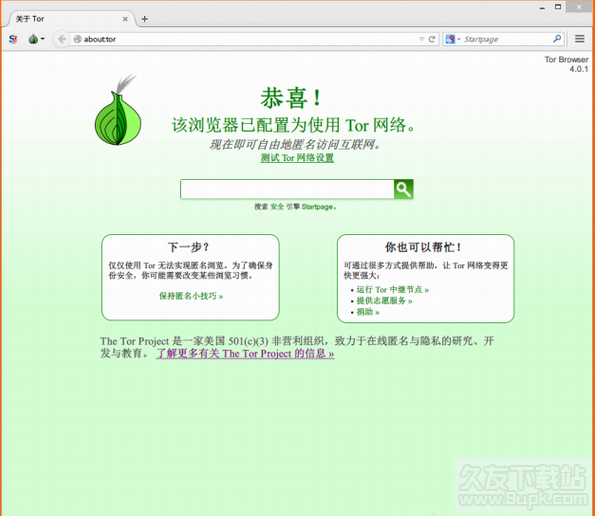595x516 pixels.
Task: Close the browser window
Action: 579,7
